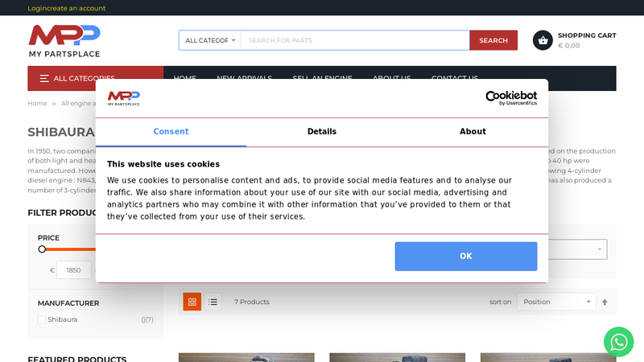Open WhatsApp chat bubble

pyautogui.click(x=618, y=342)
